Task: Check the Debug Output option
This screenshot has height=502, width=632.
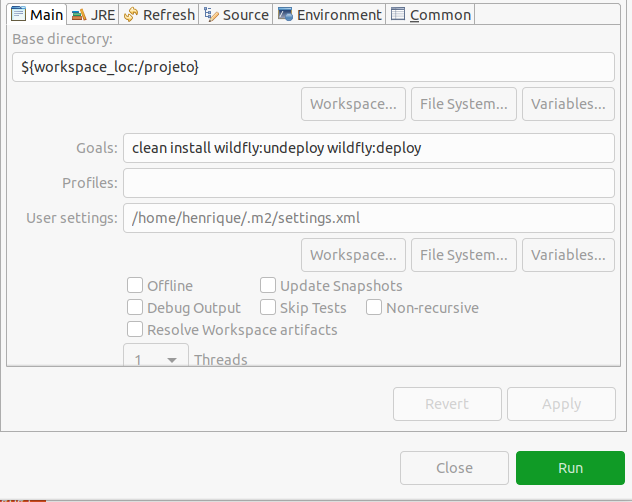Action: pyautogui.click(x=135, y=307)
